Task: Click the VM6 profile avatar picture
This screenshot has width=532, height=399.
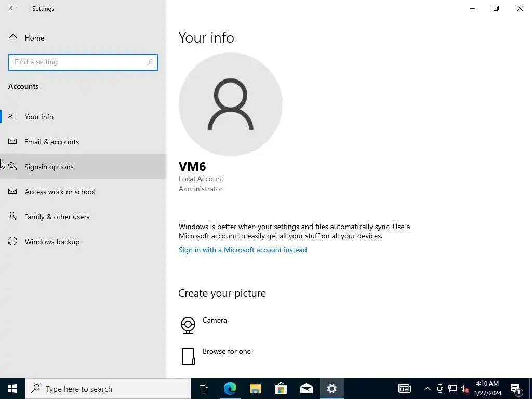Action: [x=231, y=104]
